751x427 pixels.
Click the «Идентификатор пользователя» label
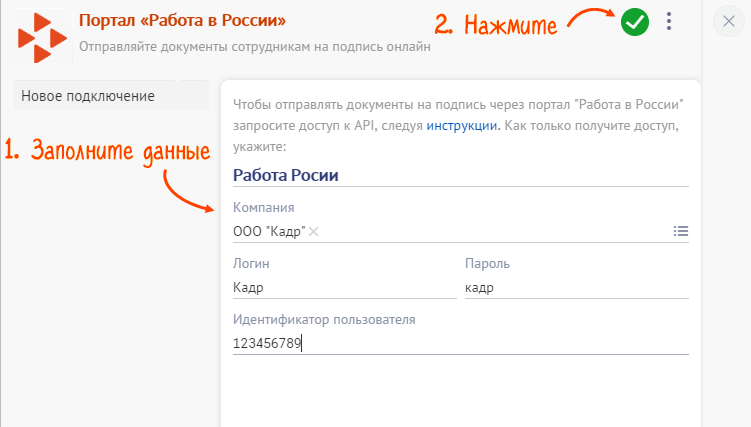point(323,320)
